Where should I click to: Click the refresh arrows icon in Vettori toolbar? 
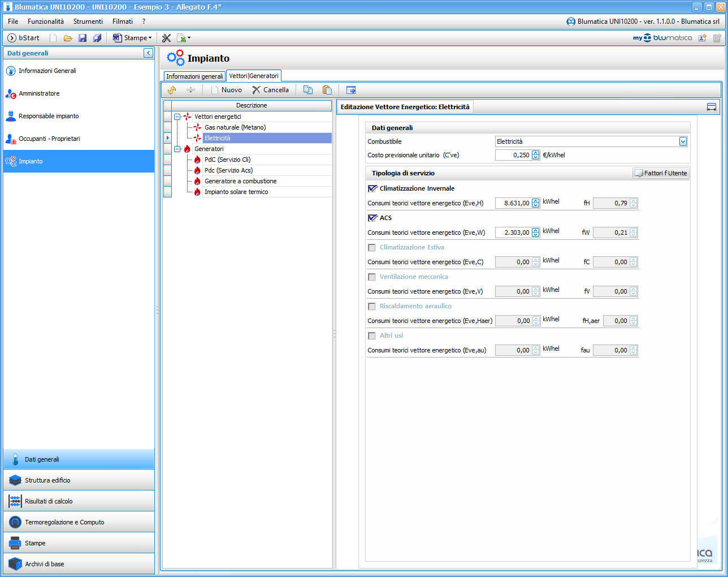coord(172,90)
